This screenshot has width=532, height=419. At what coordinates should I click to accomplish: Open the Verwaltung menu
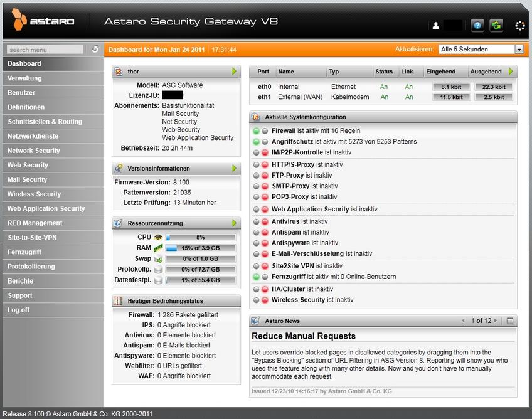(x=53, y=78)
